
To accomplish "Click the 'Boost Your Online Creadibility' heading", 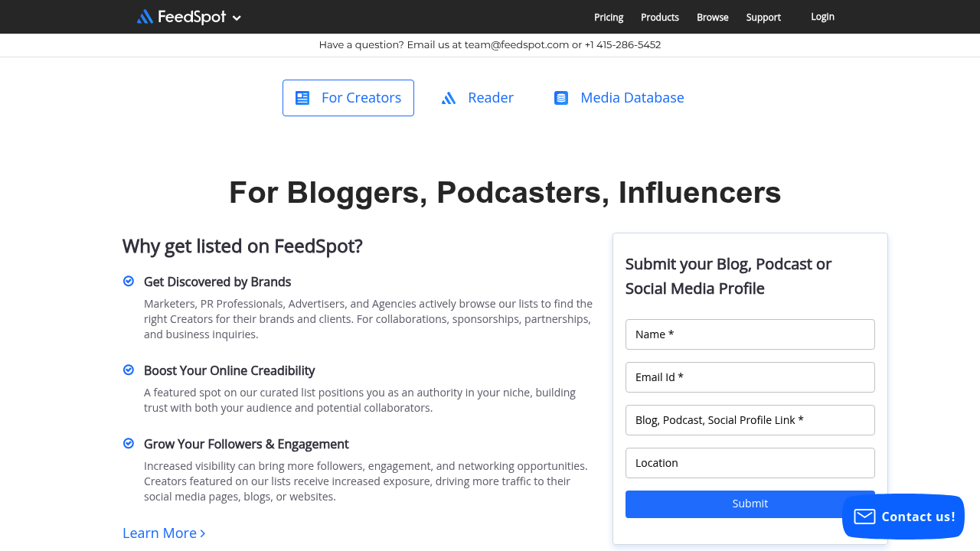I will (x=230, y=370).
